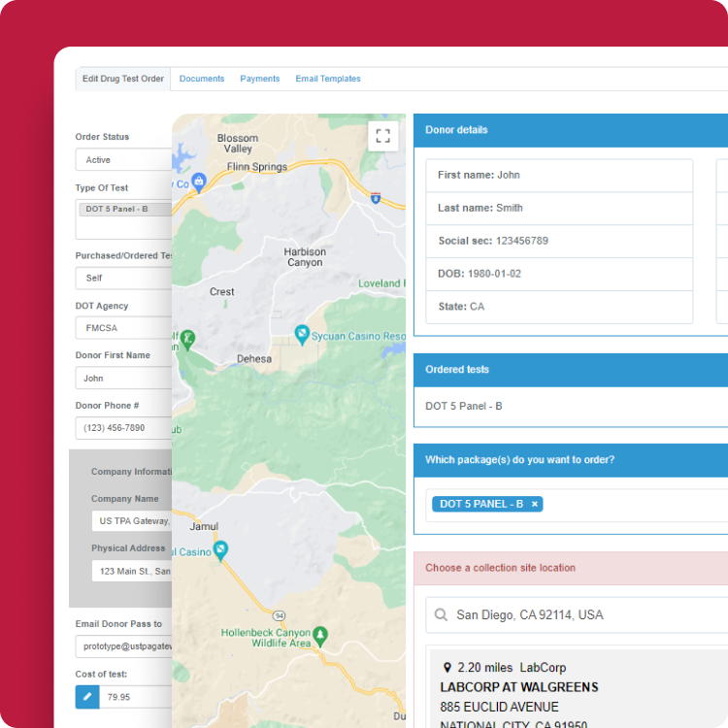The image size is (728, 728).
Task: Click the Interstate 8 highway shield
Action: 376,198
